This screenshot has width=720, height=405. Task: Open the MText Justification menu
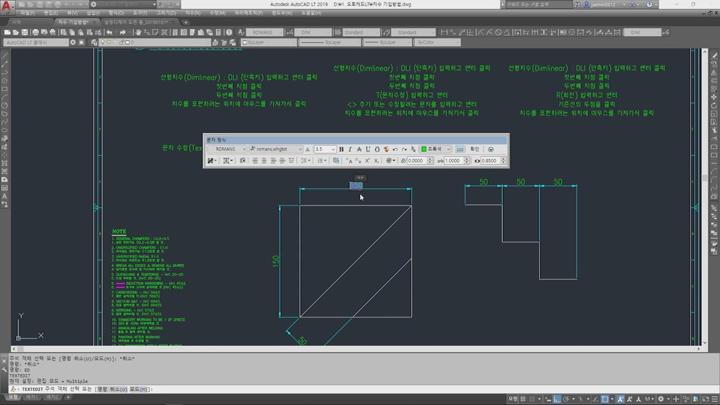point(228,161)
